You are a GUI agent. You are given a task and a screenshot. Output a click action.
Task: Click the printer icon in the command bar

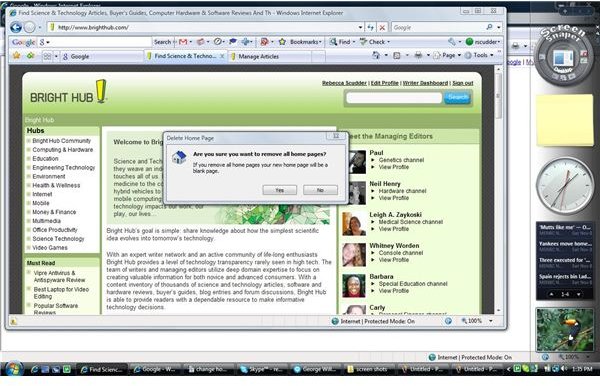point(418,55)
